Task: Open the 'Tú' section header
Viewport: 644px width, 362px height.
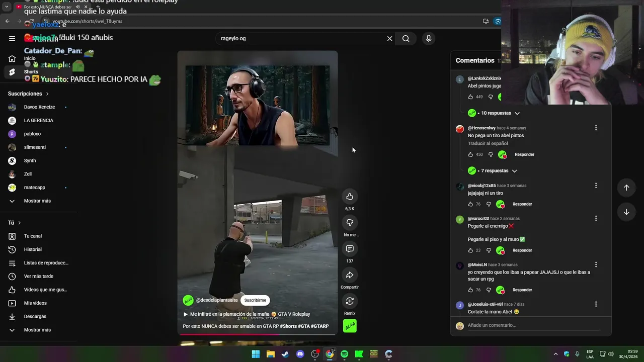Action: (x=15, y=223)
